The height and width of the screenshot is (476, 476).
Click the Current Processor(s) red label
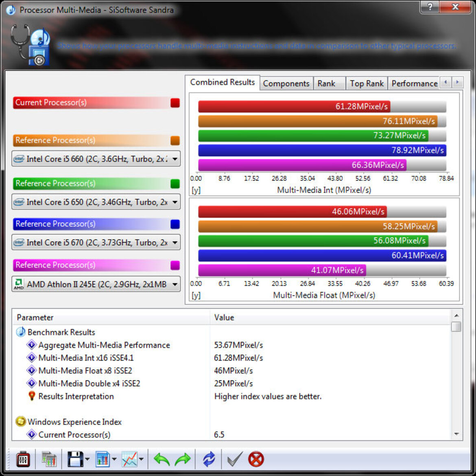(x=51, y=103)
